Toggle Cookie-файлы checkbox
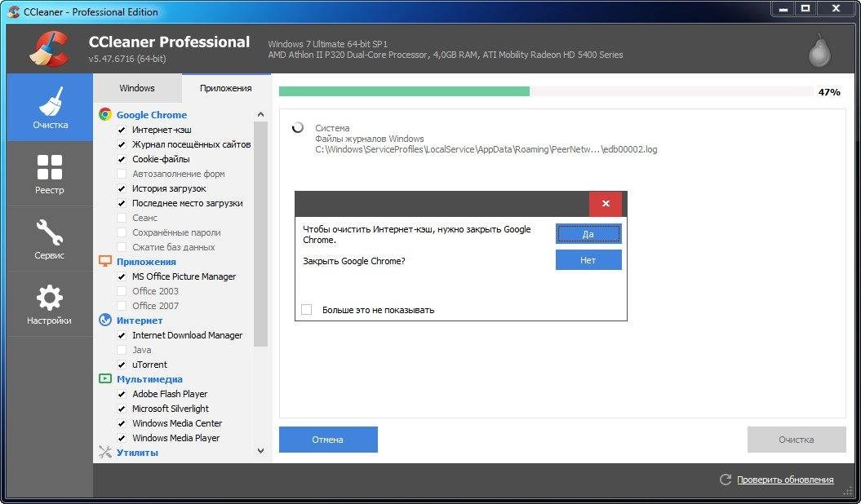Image resolution: width=861 pixels, height=504 pixels. [122, 159]
